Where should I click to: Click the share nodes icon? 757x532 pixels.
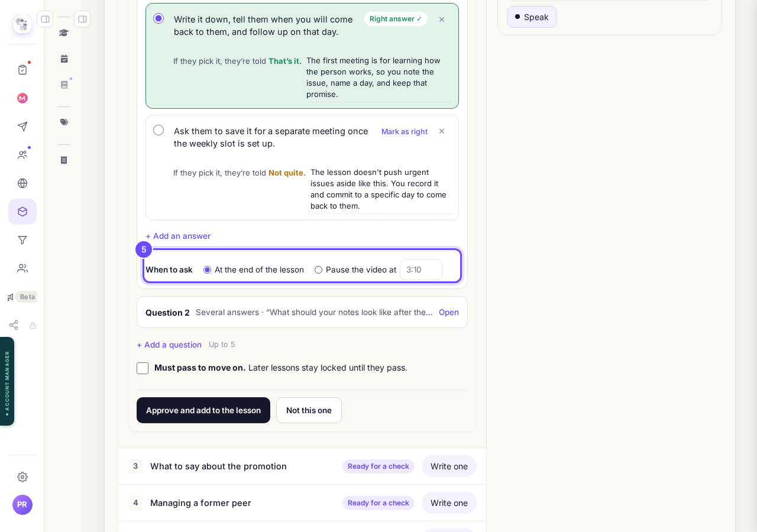click(x=14, y=325)
